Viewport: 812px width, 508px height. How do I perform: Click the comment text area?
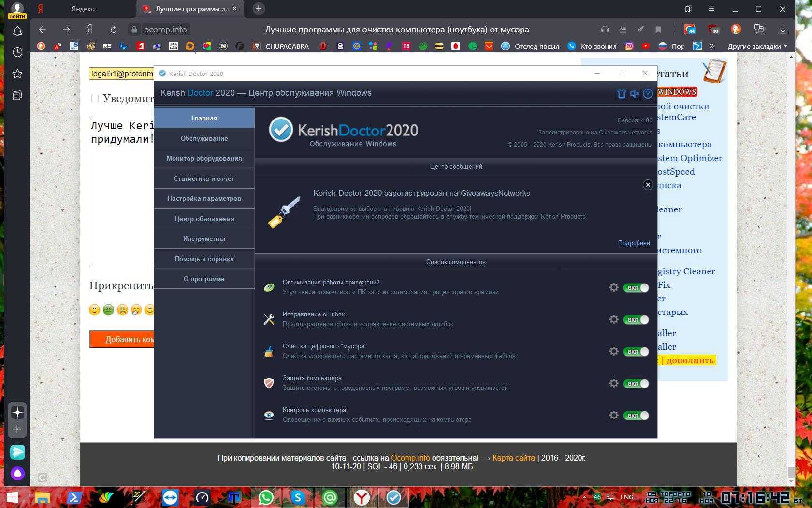pyautogui.click(x=122, y=192)
